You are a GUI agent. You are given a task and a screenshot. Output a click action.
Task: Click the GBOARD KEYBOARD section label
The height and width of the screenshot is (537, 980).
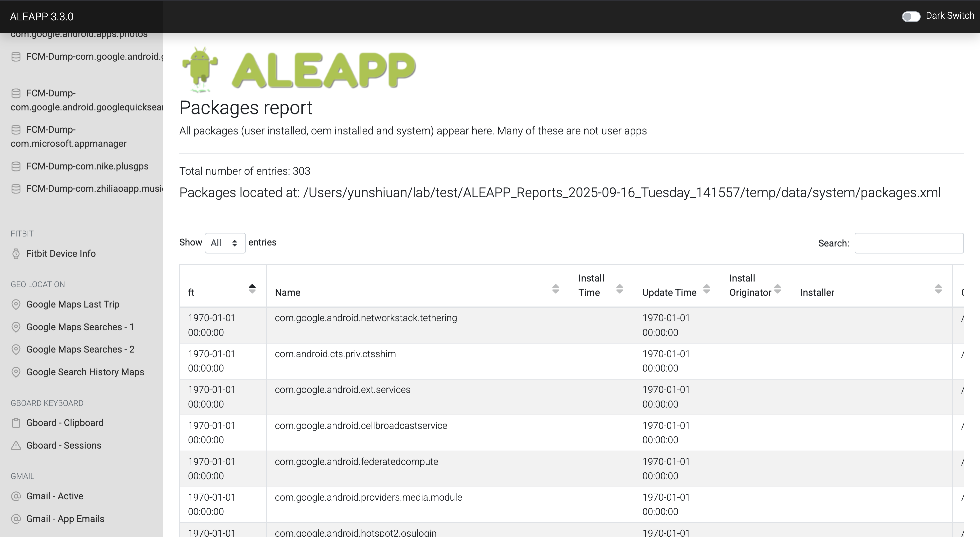click(47, 403)
